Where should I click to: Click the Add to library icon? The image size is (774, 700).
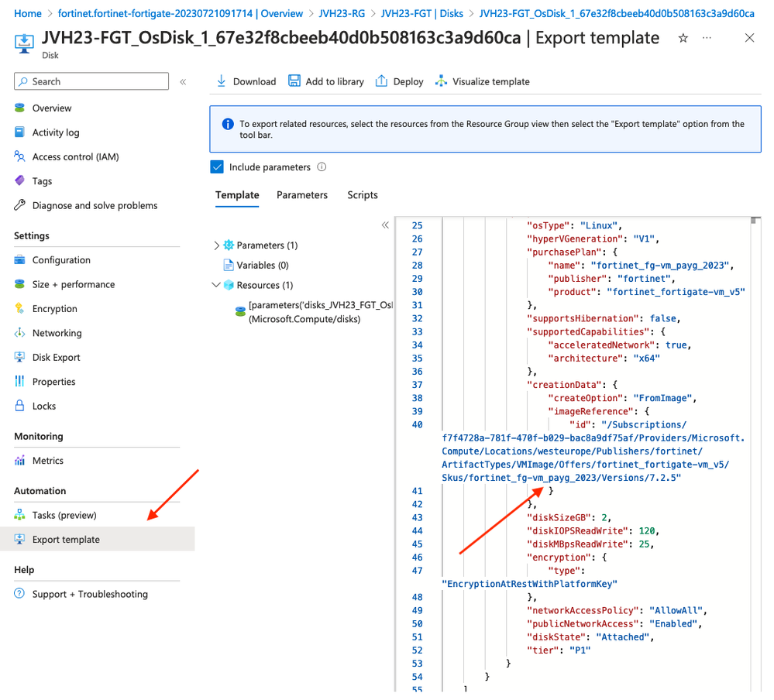(x=294, y=81)
